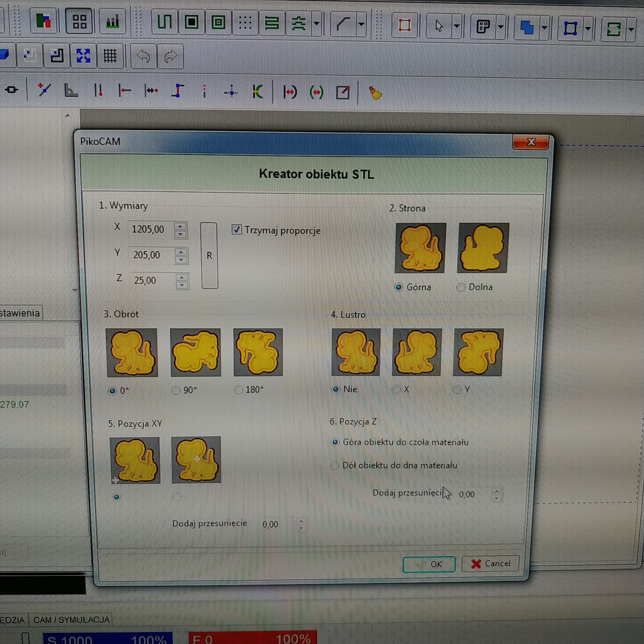Image resolution: width=644 pixels, height=644 pixels.
Task: Click the Pozycja XY Dodaj przesunięcie value field
Action: (278, 524)
